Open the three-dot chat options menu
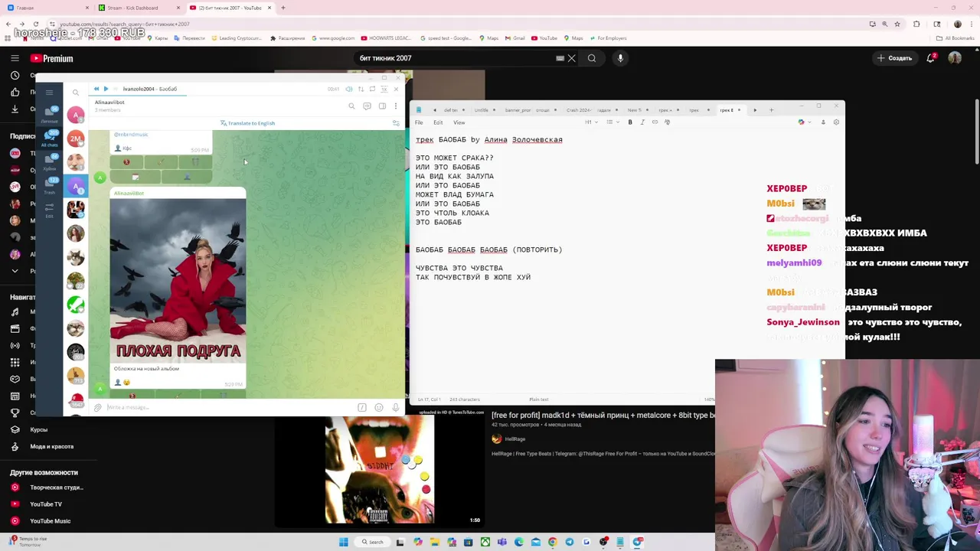The width and height of the screenshot is (980, 551). pos(396,106)
